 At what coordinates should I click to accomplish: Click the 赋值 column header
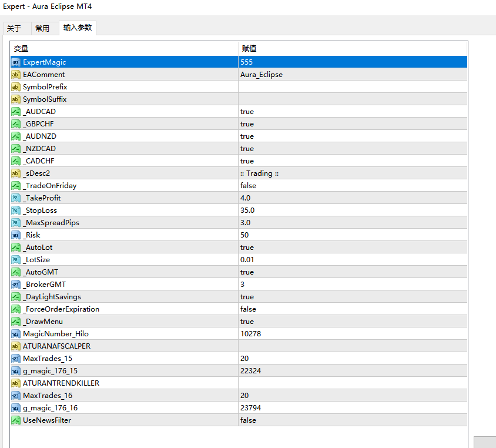[x=353, y=48]
